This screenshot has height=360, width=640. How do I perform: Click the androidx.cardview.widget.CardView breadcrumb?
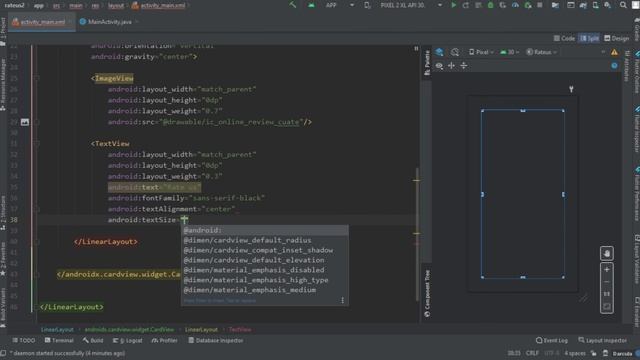click(129, 329)
